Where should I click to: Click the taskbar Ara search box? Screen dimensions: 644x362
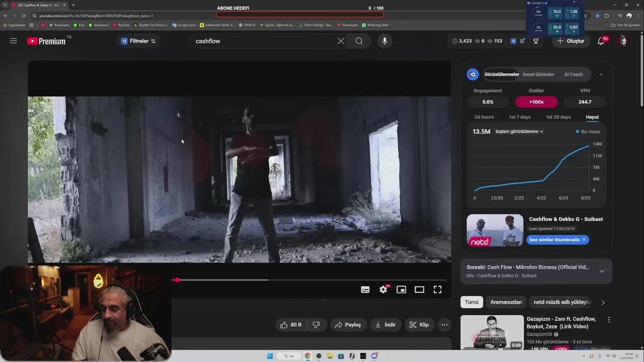tap(288, 356)
